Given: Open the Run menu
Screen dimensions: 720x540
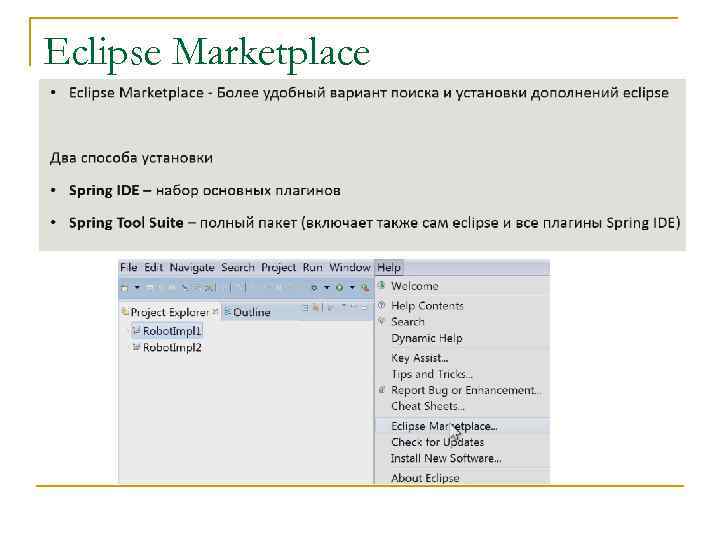Looking at the screenshot, I should pyautogui.click(x=312, y=267).
